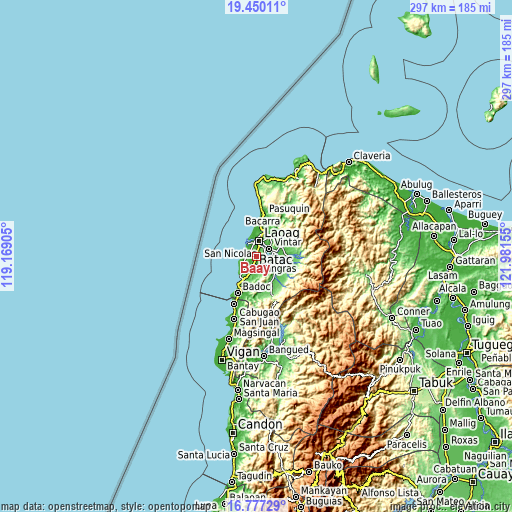This screenshot has height=512, width=512.
Task: Click the Vigan city square marker
Action: [x=222, y=360]
